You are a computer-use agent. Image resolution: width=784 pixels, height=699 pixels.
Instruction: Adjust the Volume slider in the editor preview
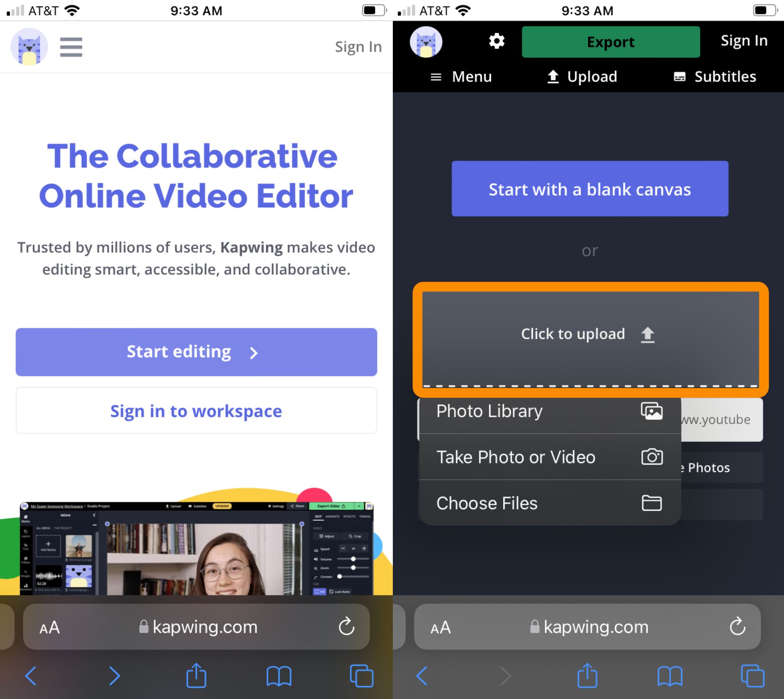coord(353,559)
